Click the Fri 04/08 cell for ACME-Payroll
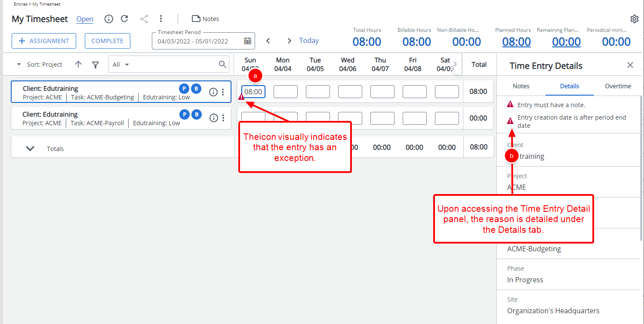644x324 pixels. point(415,118)
